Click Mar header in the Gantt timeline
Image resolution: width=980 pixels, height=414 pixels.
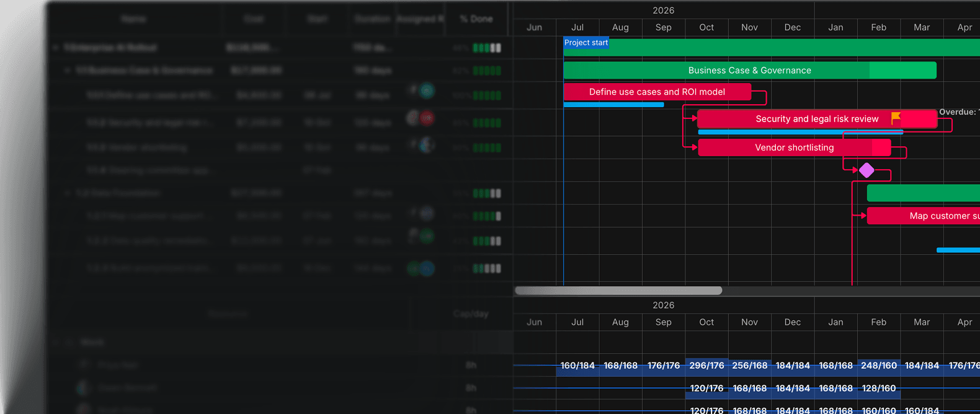[922, 27]
